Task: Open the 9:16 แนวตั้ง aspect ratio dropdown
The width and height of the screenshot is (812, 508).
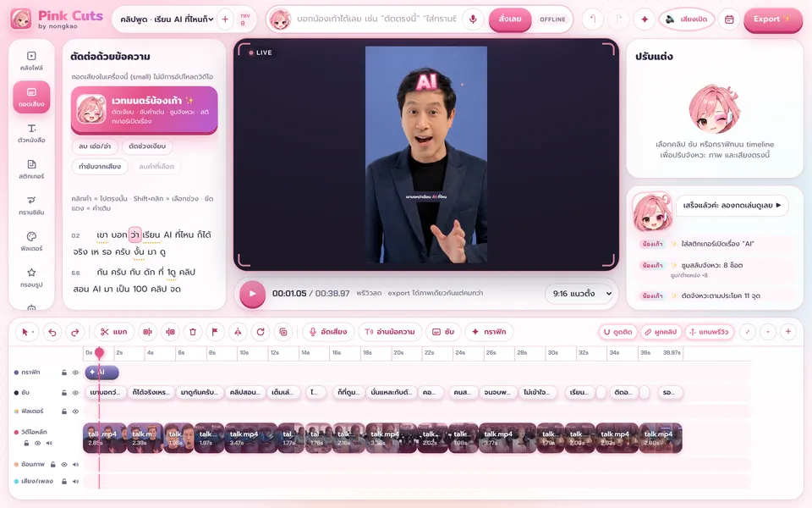Action: pos(579,294)
